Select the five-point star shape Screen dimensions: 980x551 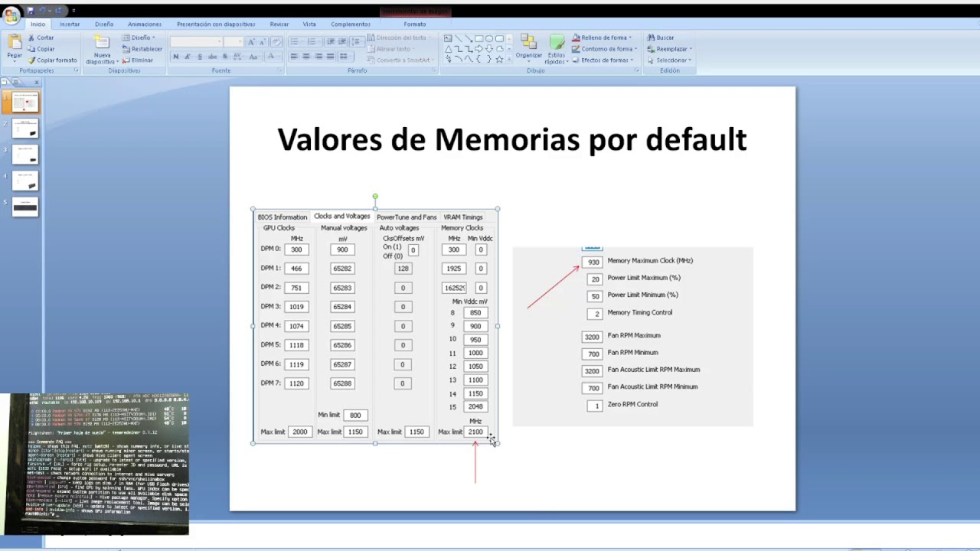click(x=499, y=59)
